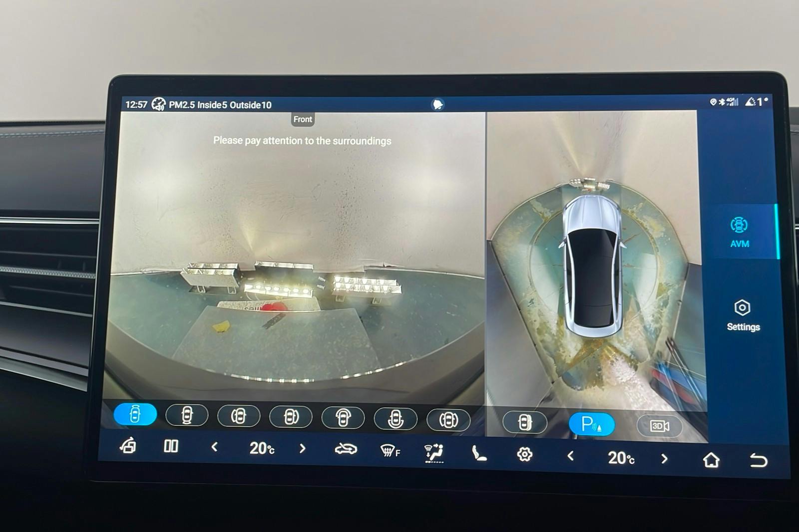Choose the rear wide-angle camera view
799x532 pixels.
[x=396, y=419]
